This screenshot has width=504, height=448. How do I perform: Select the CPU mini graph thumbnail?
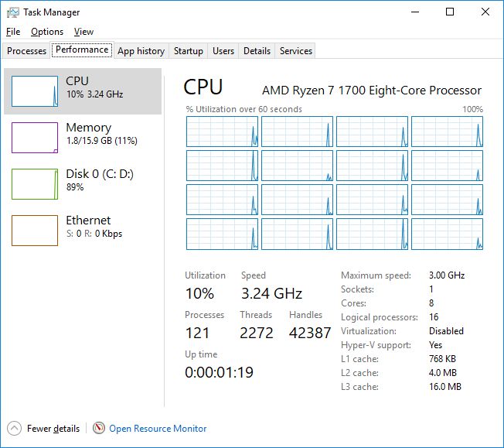coord(35,91)
